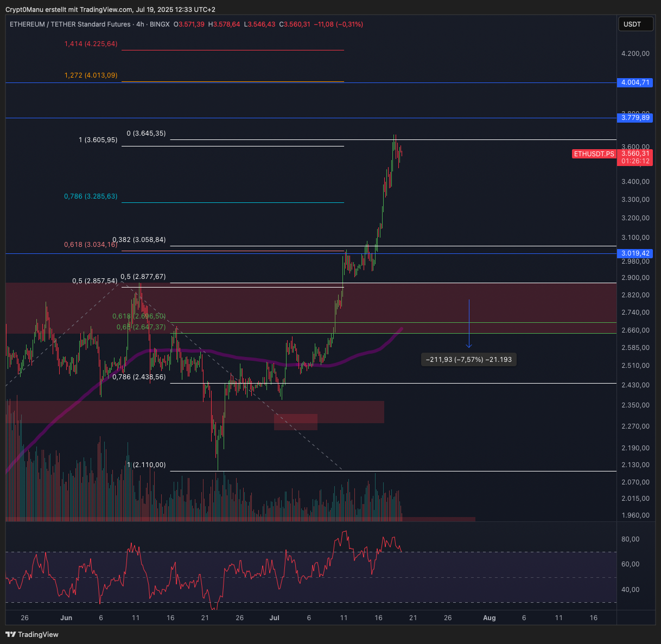Click the candle countdown 01:26:12

tap(635, 161)
